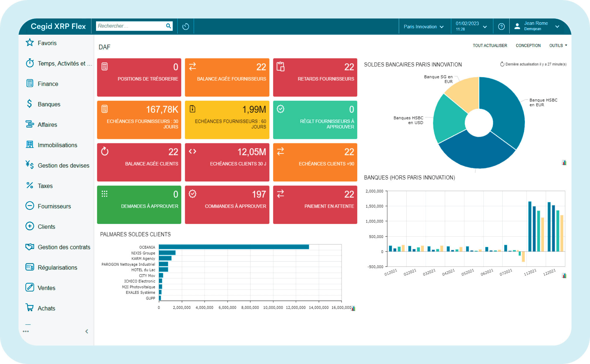The width and height of the screenshot is (590, 364).
Task: Click the search magnifier icon
Action: 169,26
